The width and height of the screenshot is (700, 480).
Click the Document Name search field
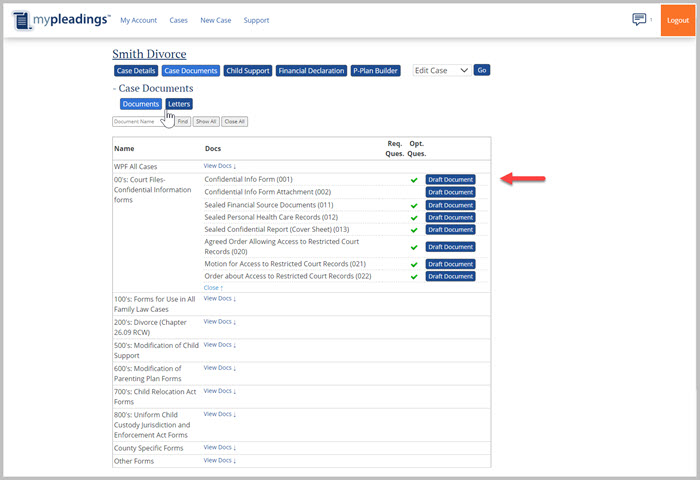[142, 121]
